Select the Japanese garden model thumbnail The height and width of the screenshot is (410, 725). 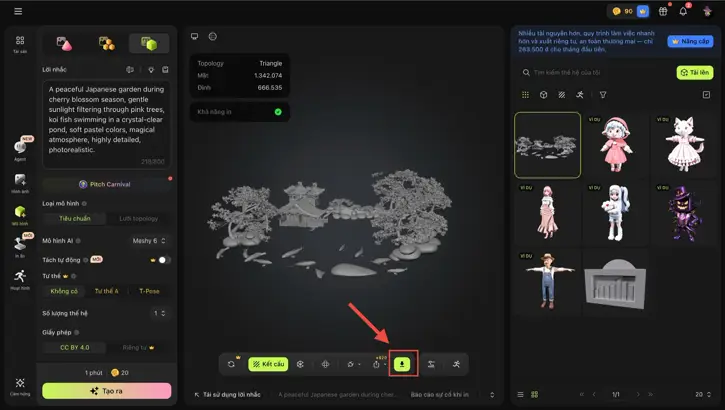click(547, 145)
